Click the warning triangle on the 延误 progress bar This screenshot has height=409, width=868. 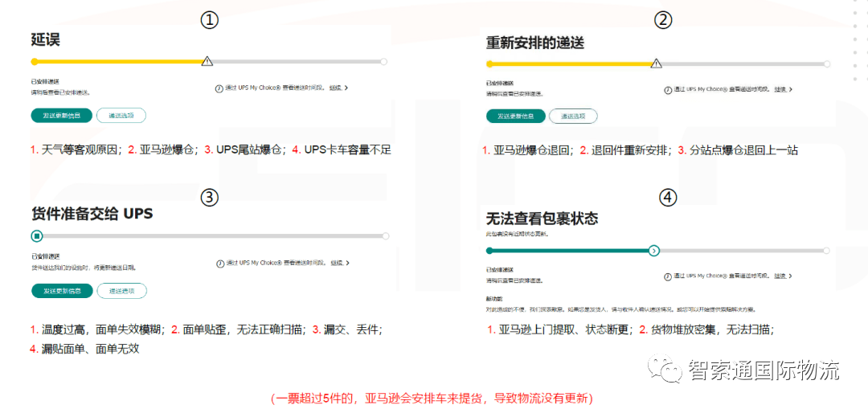pos(207,61)
